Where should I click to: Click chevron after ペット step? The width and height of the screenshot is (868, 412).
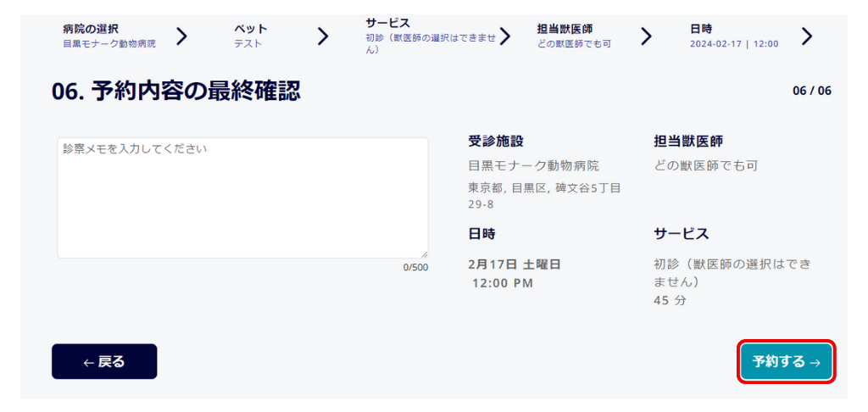323,36
